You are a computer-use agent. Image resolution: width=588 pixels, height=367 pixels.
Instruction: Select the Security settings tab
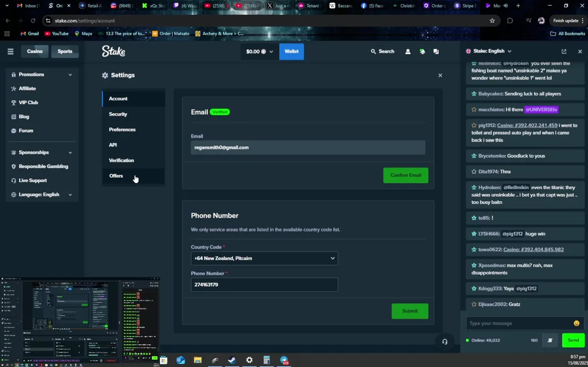(x=133, y=114)
